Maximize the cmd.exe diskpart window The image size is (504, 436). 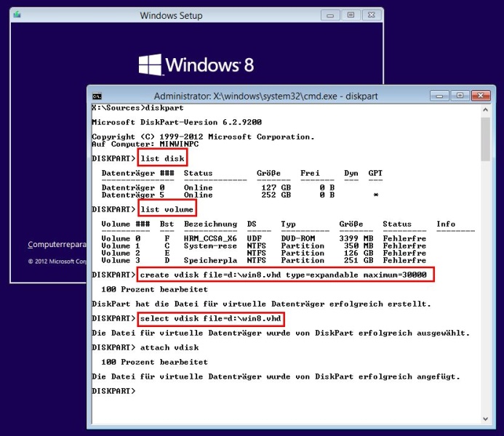[459, 96]
